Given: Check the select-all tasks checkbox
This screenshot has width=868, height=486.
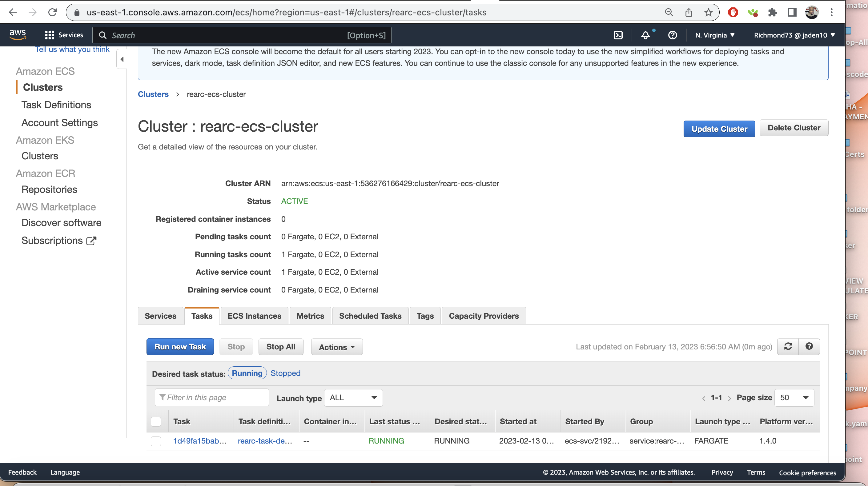Looking at the screenshot, I should [156, 421].
